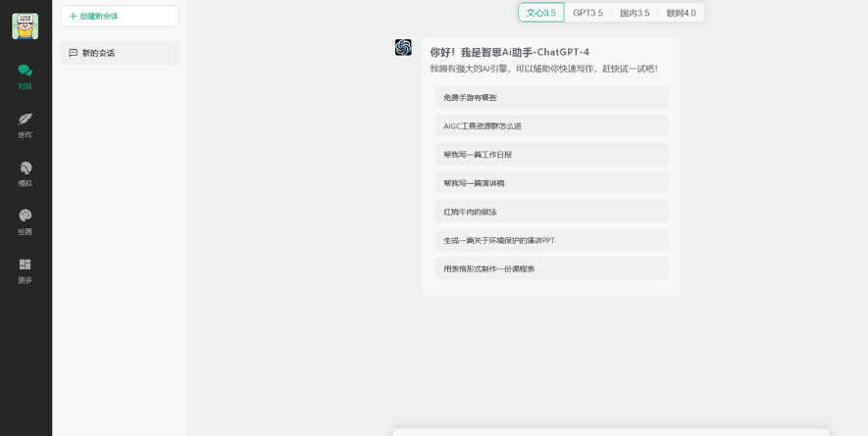868x436 pixels.
Task: Open the 模拟 simulation sidebar icon
Action: coord(25,168)
